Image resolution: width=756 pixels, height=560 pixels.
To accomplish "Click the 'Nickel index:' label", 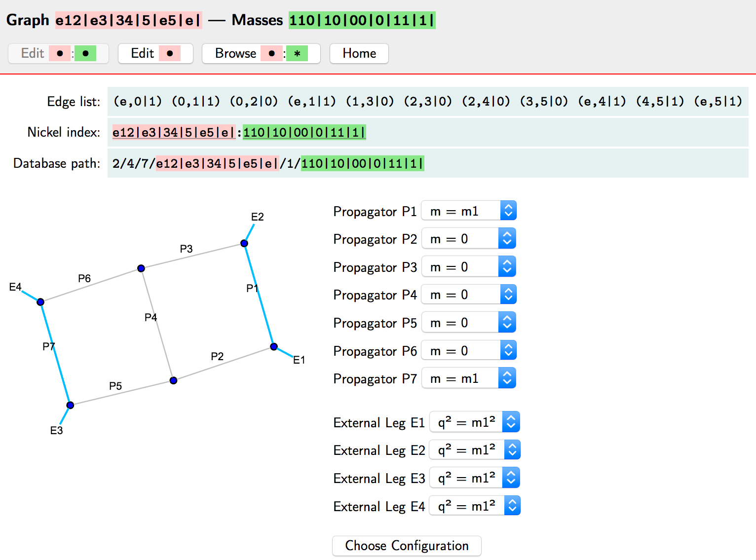I will [64, 132].
